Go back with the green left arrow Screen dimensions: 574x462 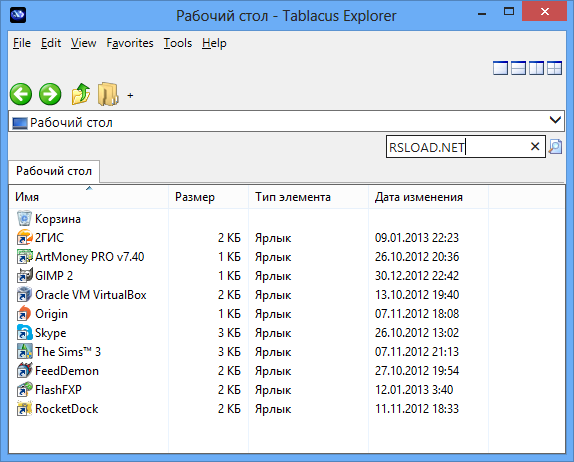click(x=21, y=94)
